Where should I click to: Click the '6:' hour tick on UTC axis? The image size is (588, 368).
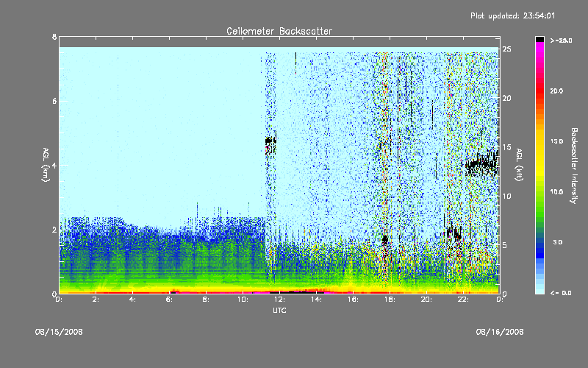coord(169,300)
